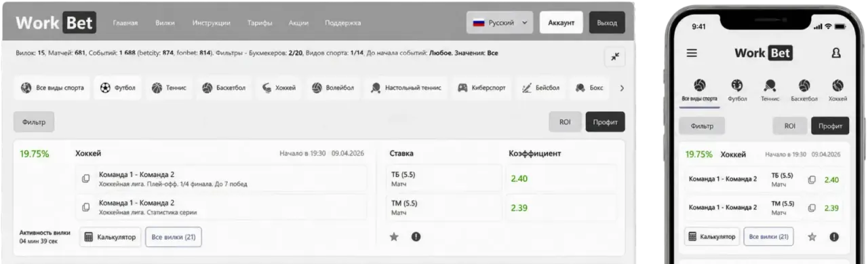Tap Все виды спорта on the phone
This screenshot has width=868, height=264.
coord(699,91)
